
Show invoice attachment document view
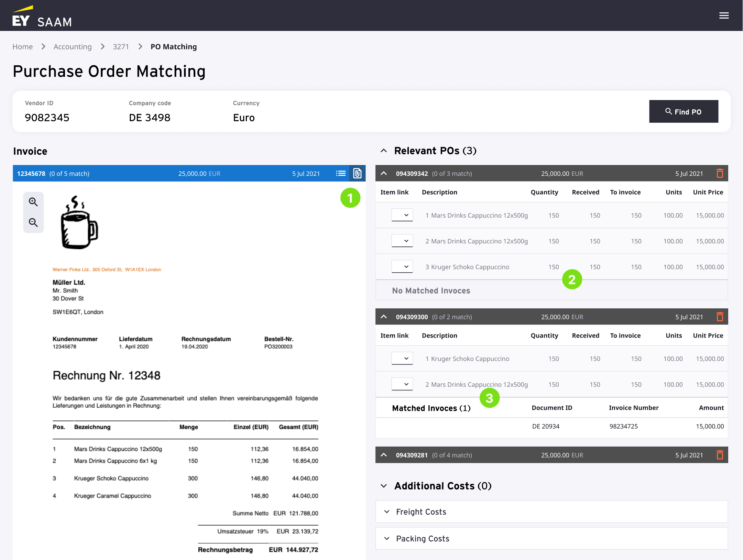point(357,173)
